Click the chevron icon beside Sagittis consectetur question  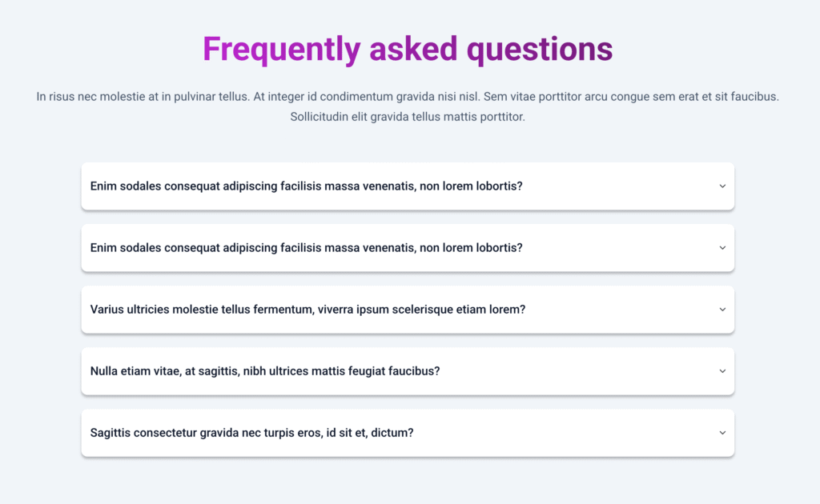(722, 433)
